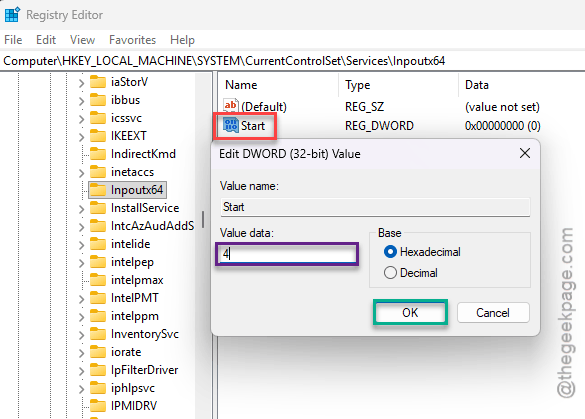Screen dimensions: 585x419
Task: Click the Start DWORD value icon
Action: tap(231, 125)
